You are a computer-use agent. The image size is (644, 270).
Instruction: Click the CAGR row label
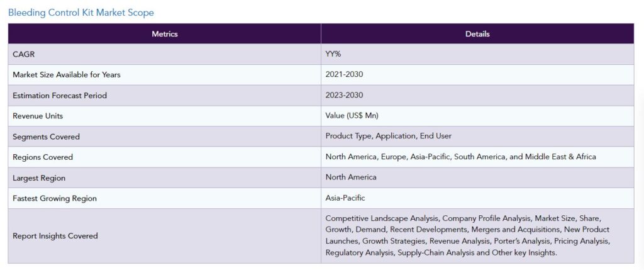coord(24,54)
